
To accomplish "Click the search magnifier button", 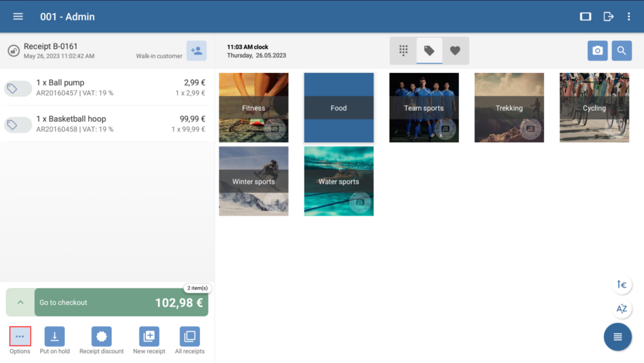I will tap(621, 51).
